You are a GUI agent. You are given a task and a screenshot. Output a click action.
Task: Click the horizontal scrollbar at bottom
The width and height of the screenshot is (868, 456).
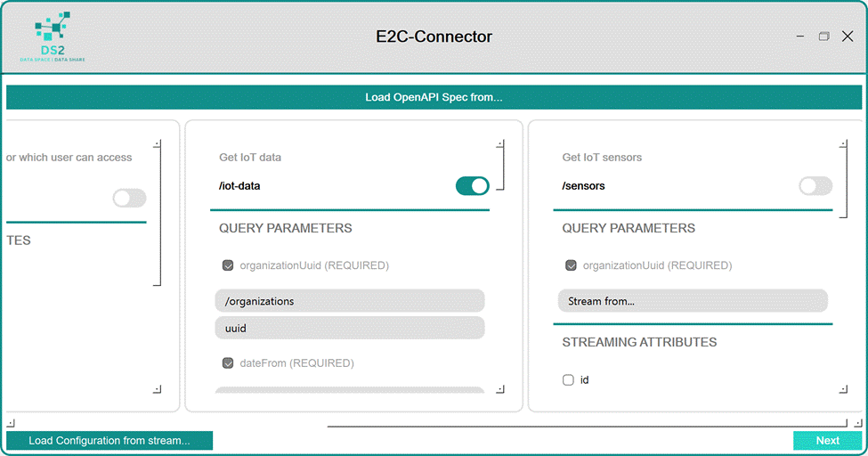tap(588, 426)
